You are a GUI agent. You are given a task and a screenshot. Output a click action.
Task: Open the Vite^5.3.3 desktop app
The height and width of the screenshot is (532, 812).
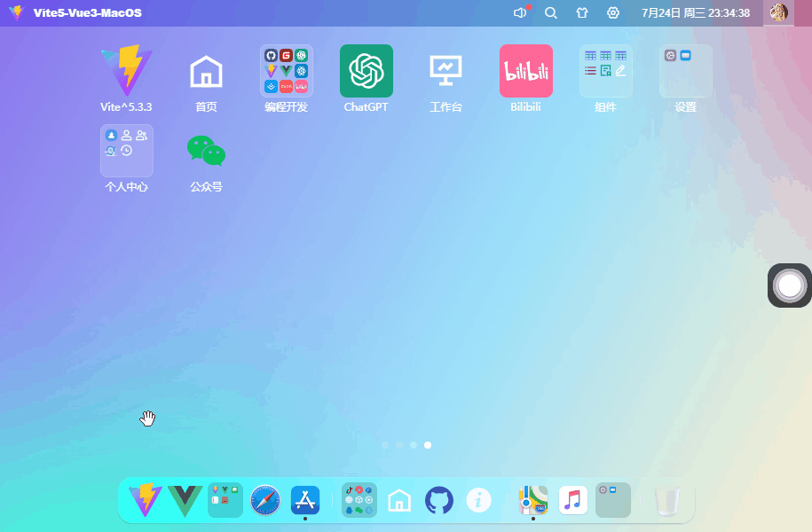pos(126,71)
